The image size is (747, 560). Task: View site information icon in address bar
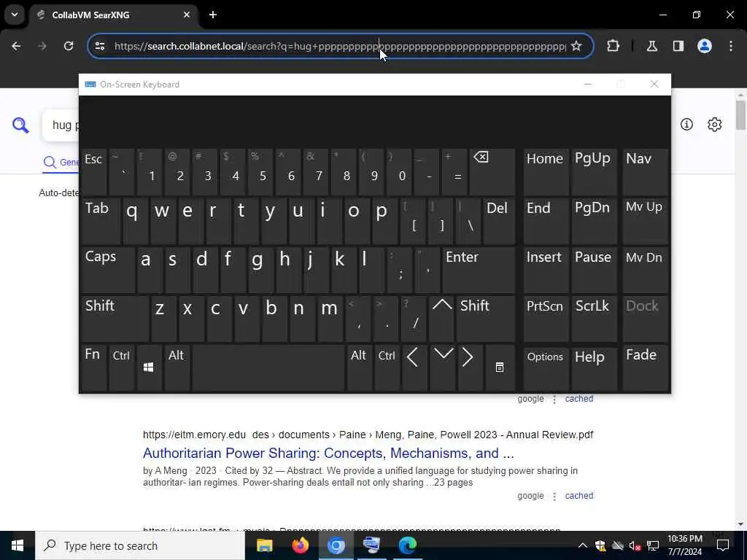tap(100, 46)
